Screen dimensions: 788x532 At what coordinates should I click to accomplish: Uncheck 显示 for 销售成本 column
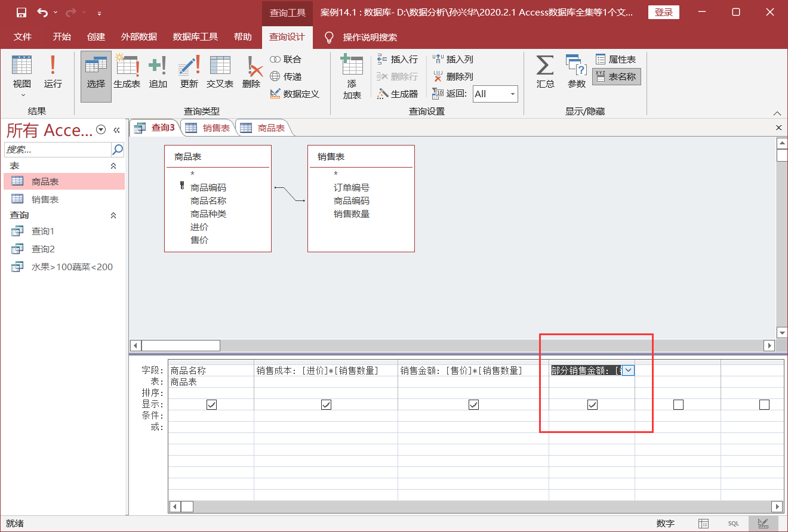click(326, 404)
